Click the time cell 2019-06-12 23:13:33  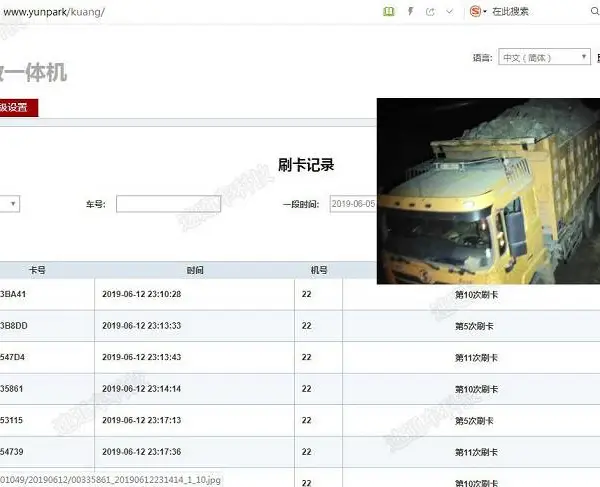point(142,326)
